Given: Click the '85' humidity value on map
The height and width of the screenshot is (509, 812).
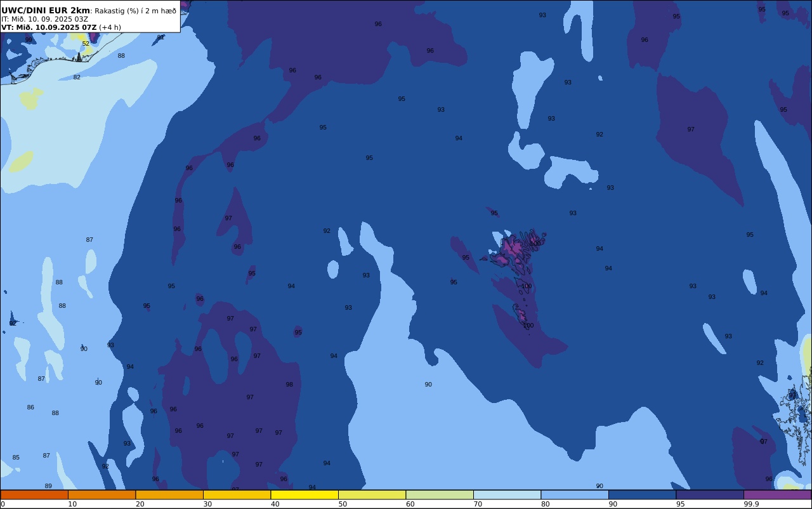Looking at the screenshot, I should coord(16,458).
